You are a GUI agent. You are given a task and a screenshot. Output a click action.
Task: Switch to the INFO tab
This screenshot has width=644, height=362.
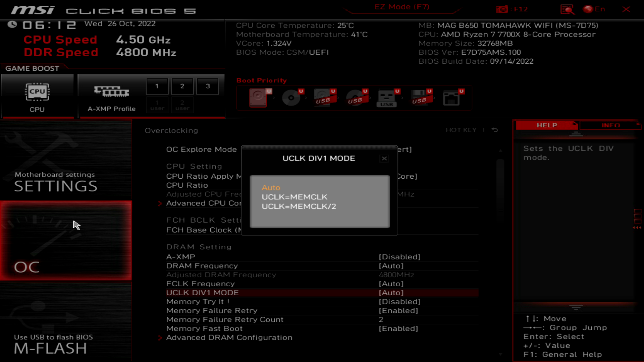click(610, 125)
